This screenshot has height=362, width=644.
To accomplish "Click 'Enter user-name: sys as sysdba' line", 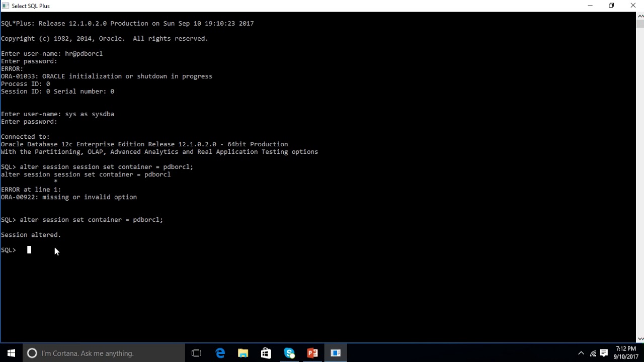I will (57, 114).
